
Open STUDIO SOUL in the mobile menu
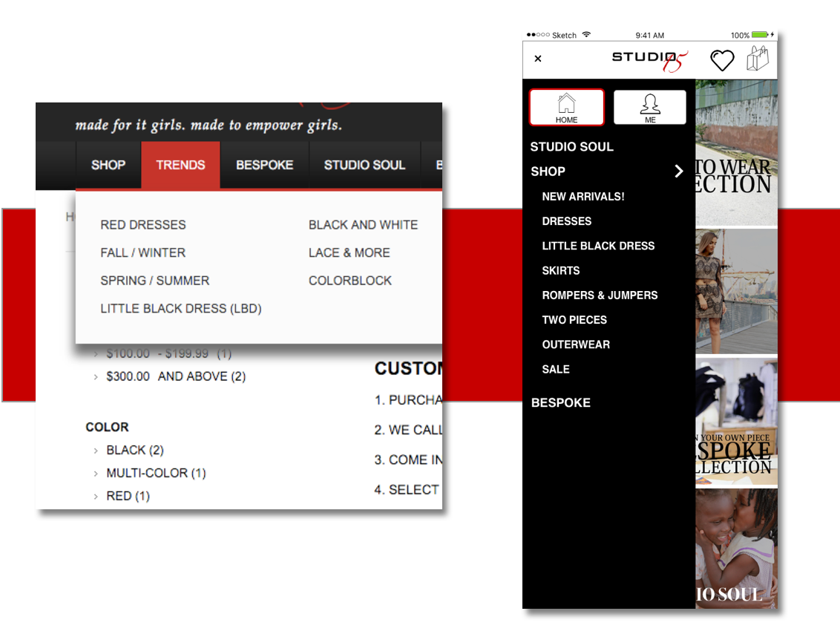tap(571, 146)
